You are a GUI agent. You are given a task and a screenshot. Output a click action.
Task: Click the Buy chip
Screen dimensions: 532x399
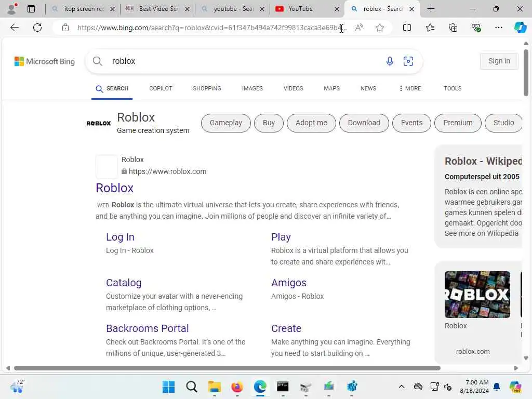coord(269,123)
